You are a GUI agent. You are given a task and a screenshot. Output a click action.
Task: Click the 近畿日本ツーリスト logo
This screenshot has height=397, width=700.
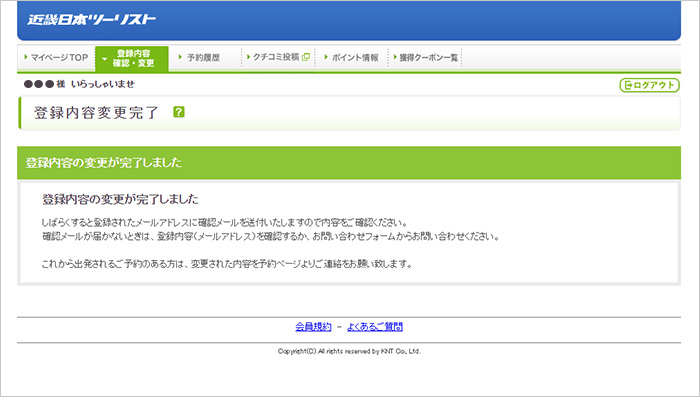92,20
